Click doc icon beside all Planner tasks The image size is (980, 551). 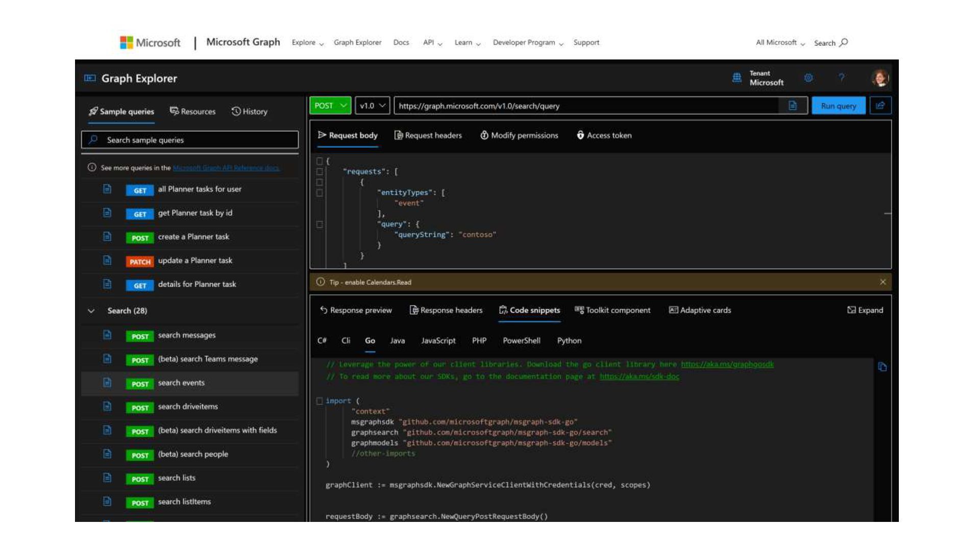point(107,189)
